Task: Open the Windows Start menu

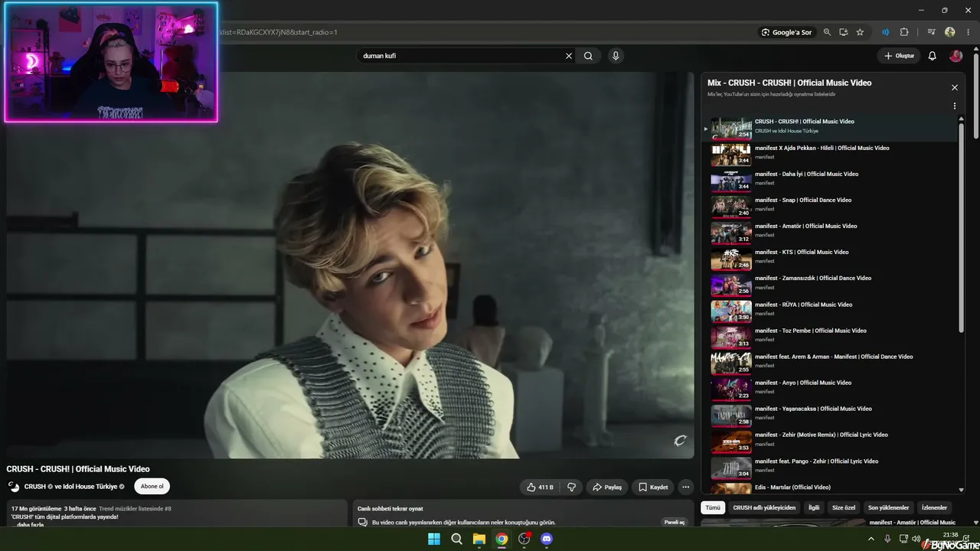Action: 434,539
